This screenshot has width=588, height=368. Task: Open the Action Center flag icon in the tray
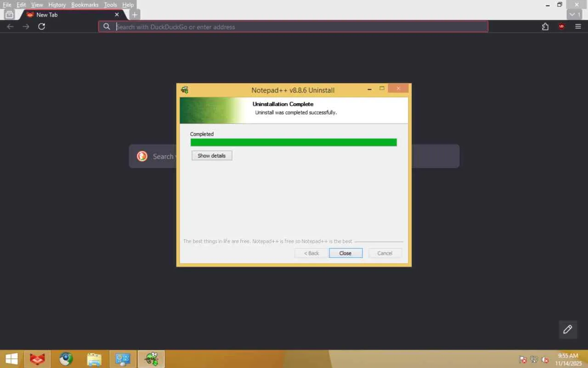point(523,360)
